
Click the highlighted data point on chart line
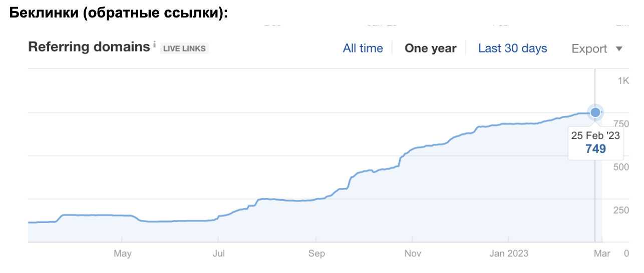595,112
